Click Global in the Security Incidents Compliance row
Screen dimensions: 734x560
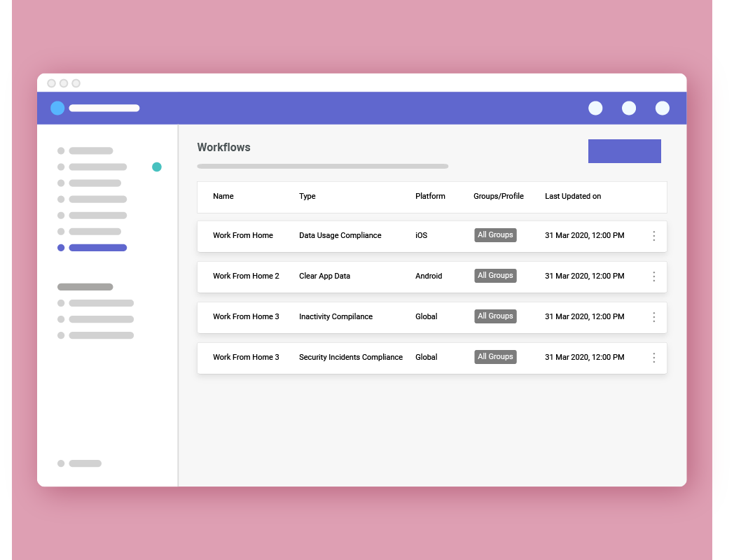[427, 358]
